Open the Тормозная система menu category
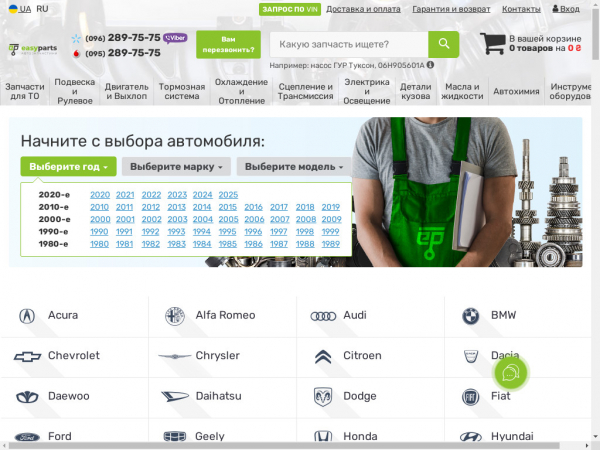 click(x=181, y=92)
